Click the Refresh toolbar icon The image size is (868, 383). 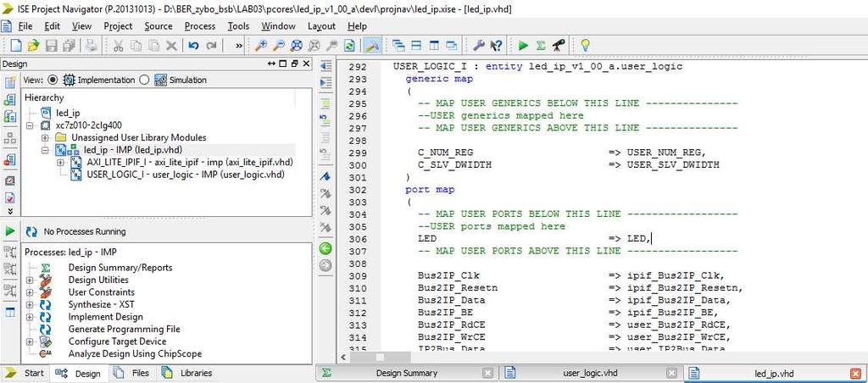point(349,46)
